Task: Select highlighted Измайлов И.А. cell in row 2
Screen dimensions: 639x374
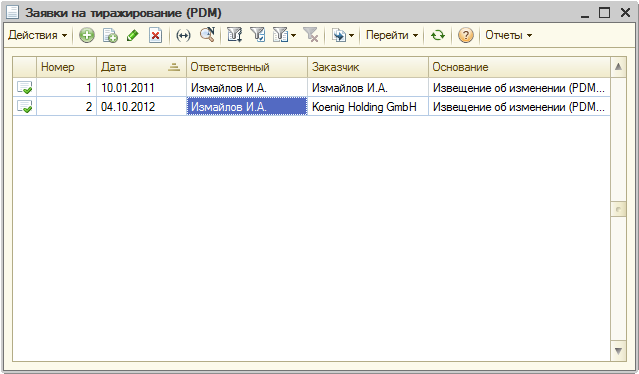Action: click(247, 107)
